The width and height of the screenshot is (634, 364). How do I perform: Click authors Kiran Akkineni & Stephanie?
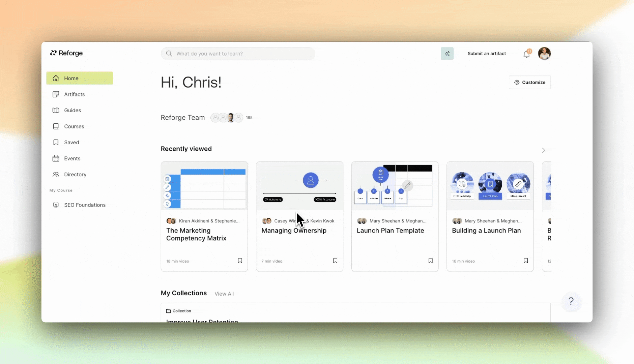[209, 221]
